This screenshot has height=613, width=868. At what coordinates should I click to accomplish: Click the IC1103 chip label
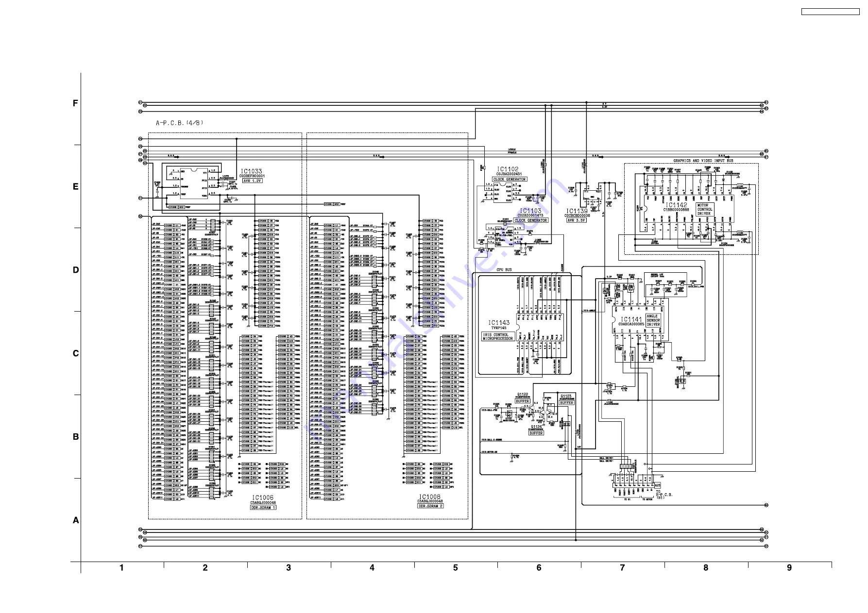click(x=530, y=211)
